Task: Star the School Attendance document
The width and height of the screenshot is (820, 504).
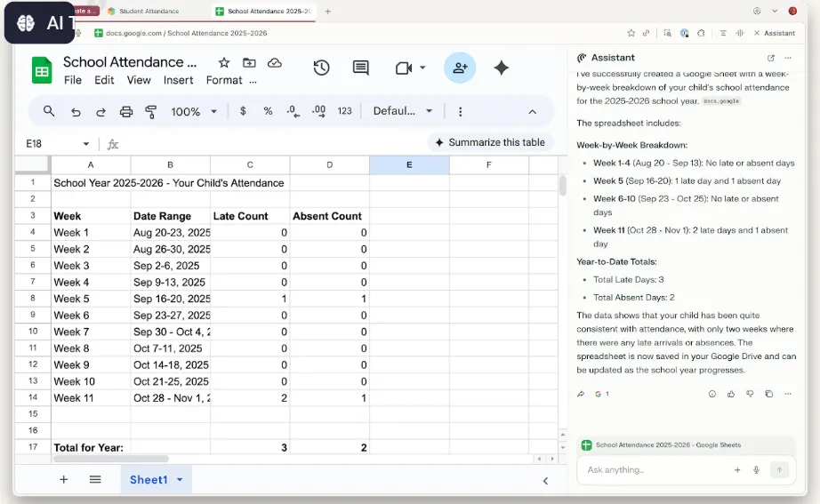Action: pos(224,63)
